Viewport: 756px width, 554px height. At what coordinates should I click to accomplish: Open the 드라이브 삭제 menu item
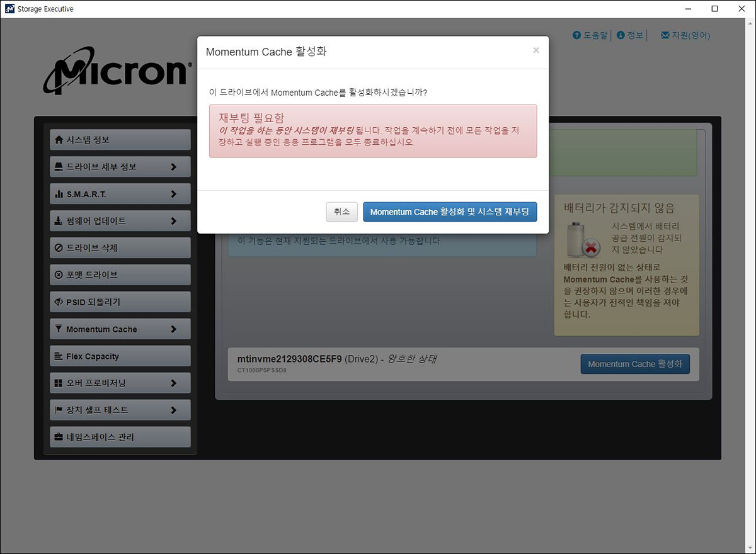[120, 248]
